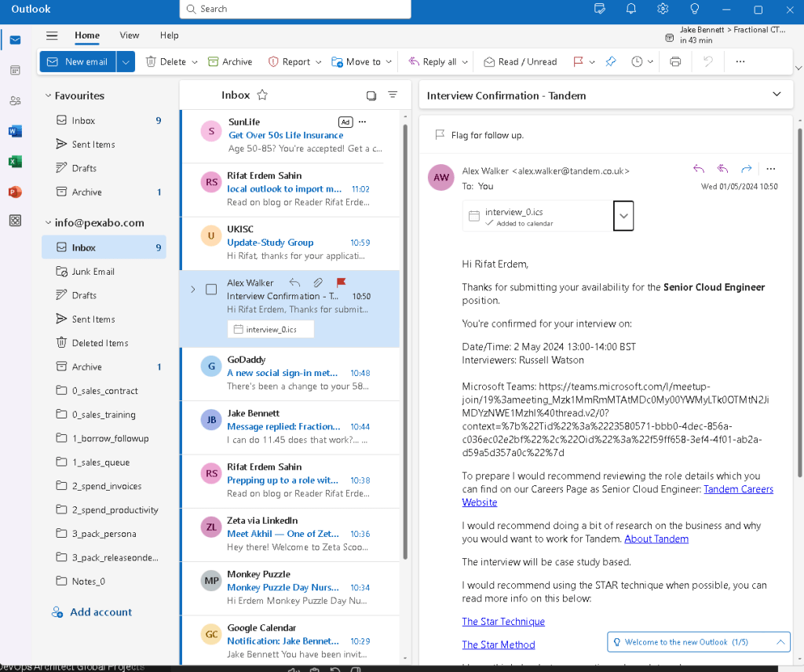
Task: Click the Snooze clock icon
Action: tap(637, 61)
